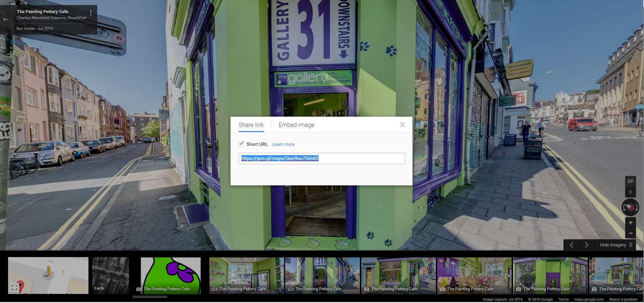Select the GF floor level
Viewport: 644px width, 303px height.
pyautogui.click(x=631, y=181)
